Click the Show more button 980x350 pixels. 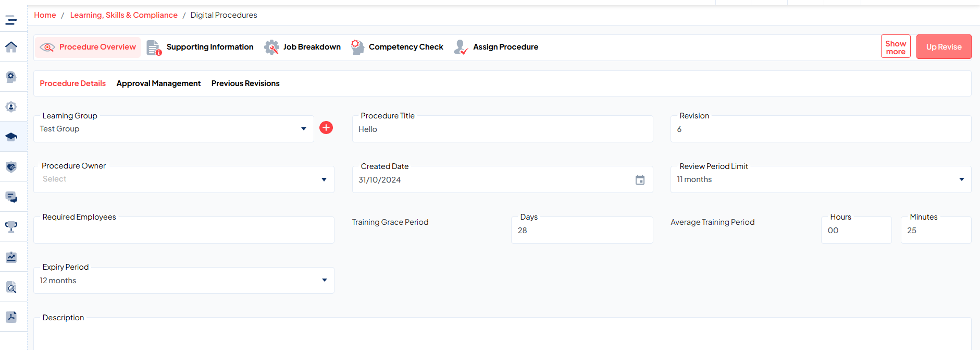[895, 47]
